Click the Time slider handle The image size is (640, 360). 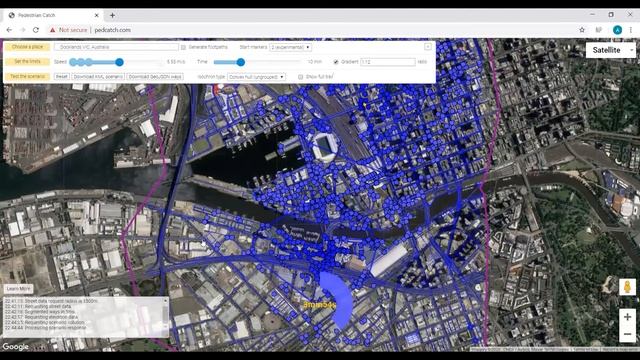tap(240, 62)
